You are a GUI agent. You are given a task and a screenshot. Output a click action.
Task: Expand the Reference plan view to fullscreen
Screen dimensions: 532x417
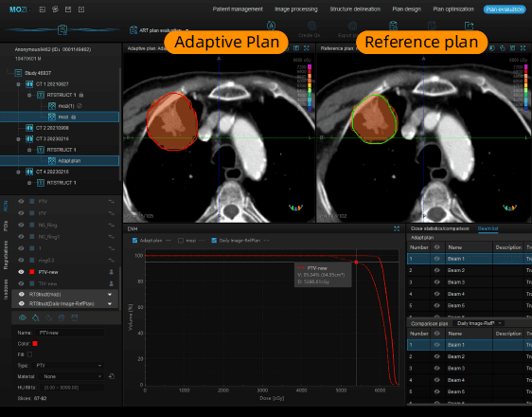coord(523,48)
